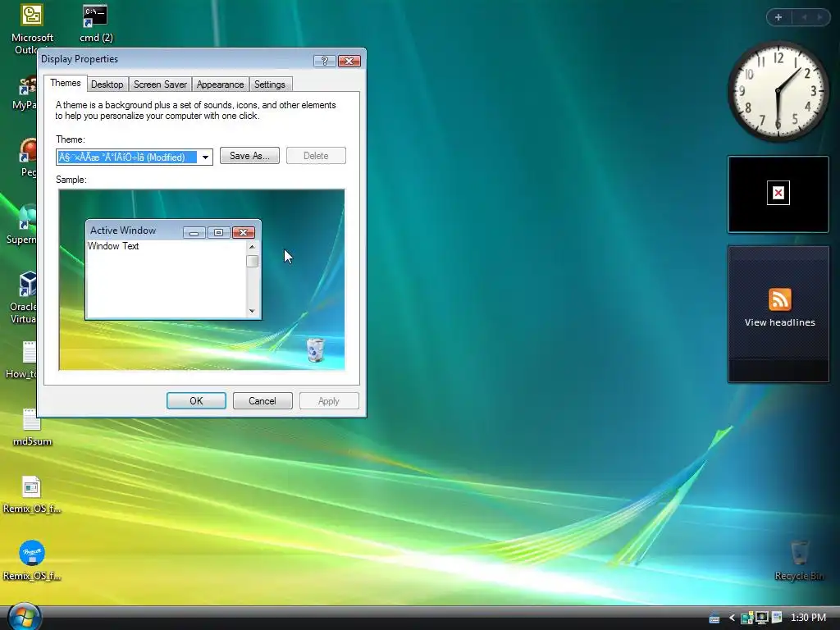Switch to the Desktop tab
This screenshot has width=840, height=630.
107,84
